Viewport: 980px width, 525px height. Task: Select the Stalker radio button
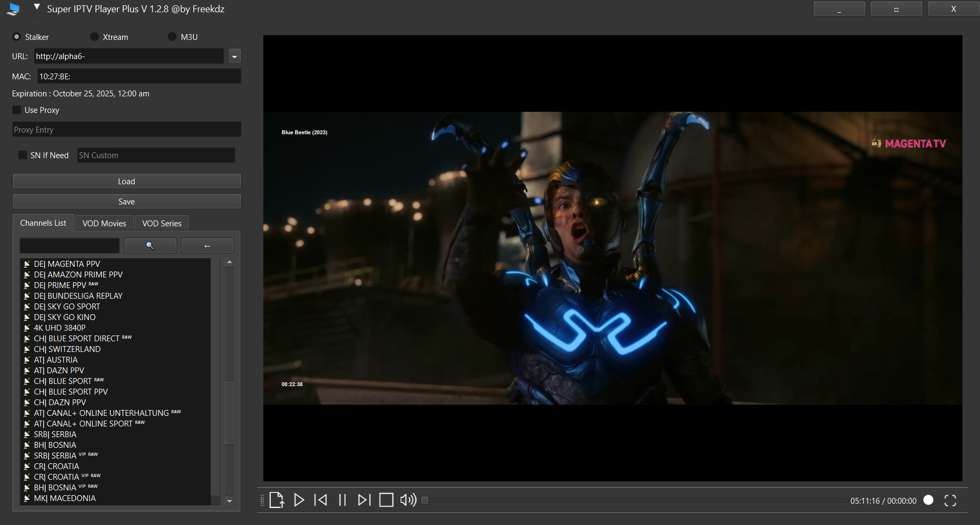(16, 37)
